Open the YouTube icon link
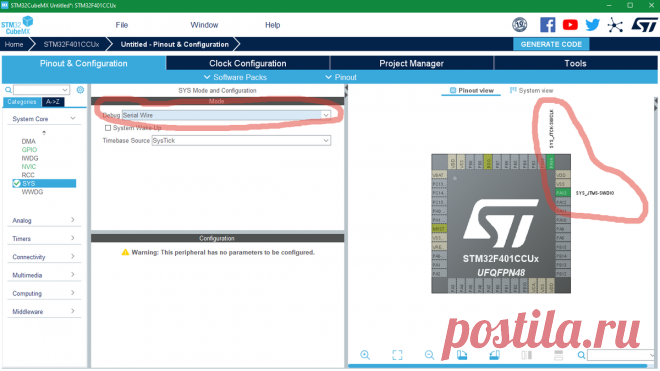The height and width of the screenshot is (371, 660). tap(570, 25)
